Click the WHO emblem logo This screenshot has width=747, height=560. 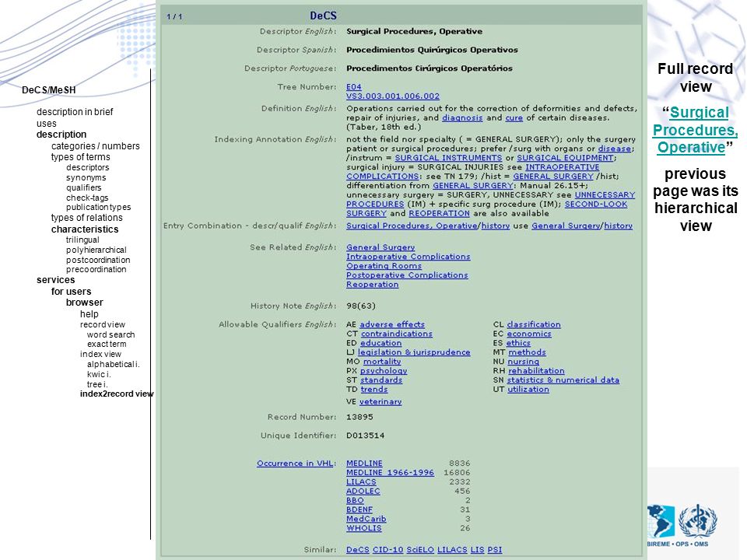698,520
